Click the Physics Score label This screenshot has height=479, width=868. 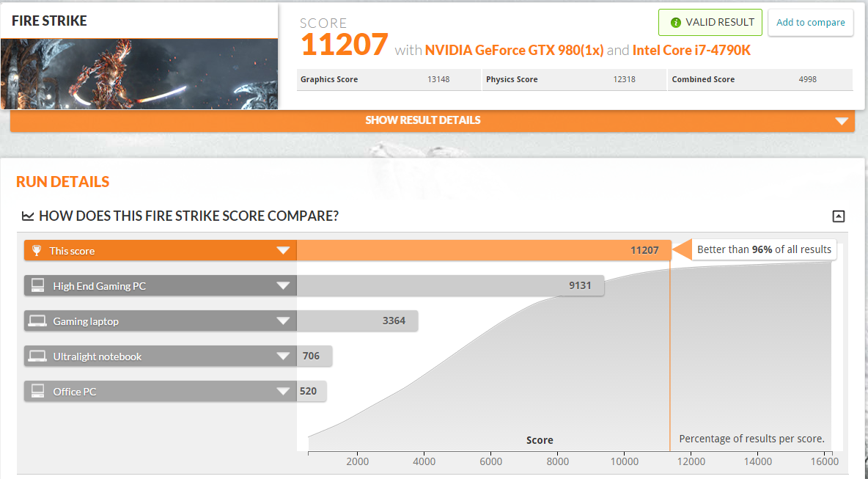pyautogui.click(x=512, y=79)
